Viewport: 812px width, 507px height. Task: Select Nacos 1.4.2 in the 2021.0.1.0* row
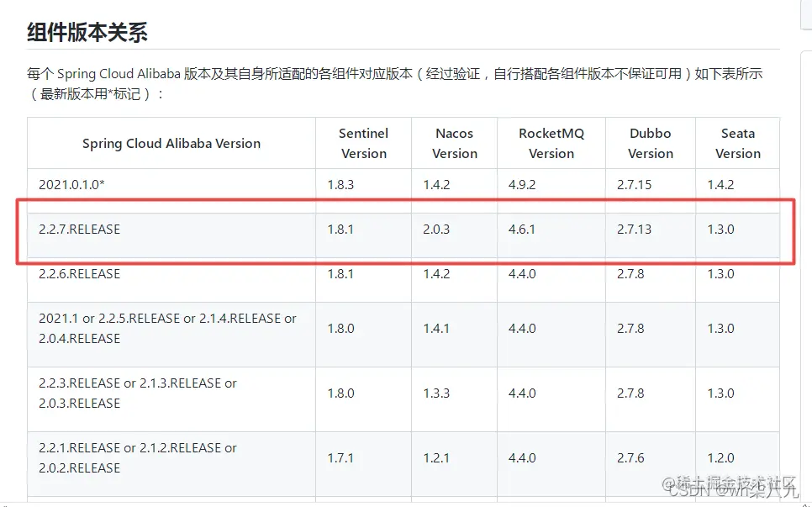click(x=436, y=185)
